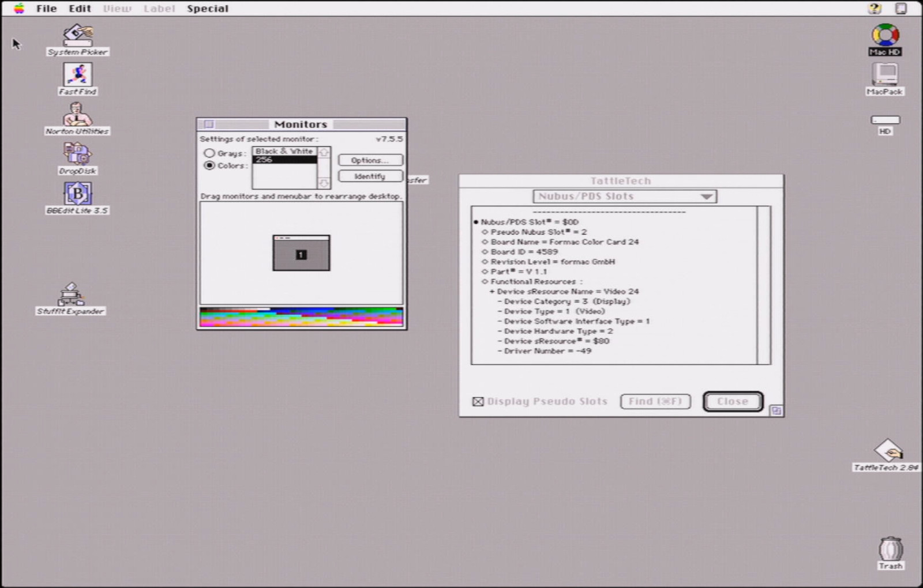Click the Pseudo Nubus Slot# = 2 row
The width and height of the screenshot is (923, 588).
534,232
